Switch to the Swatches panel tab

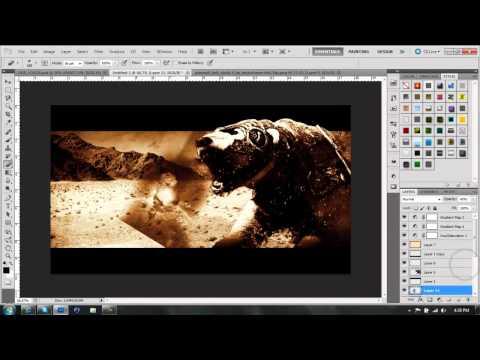pos(429,76)
